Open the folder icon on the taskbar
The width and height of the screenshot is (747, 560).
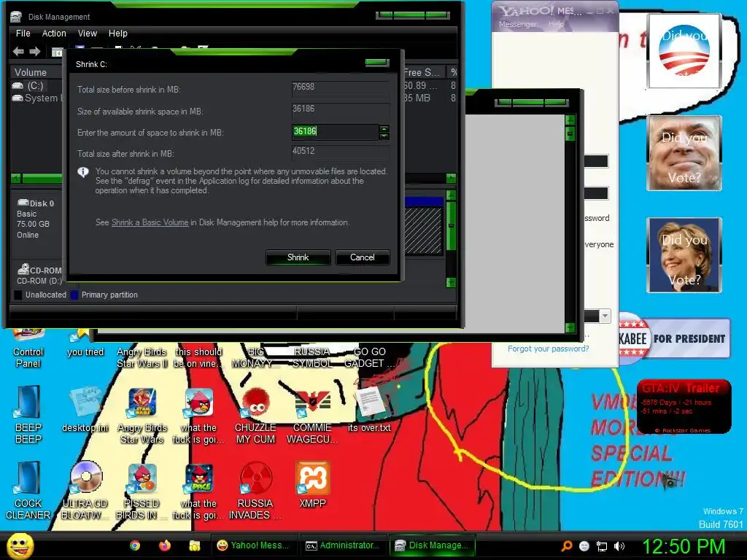(194, 545)
